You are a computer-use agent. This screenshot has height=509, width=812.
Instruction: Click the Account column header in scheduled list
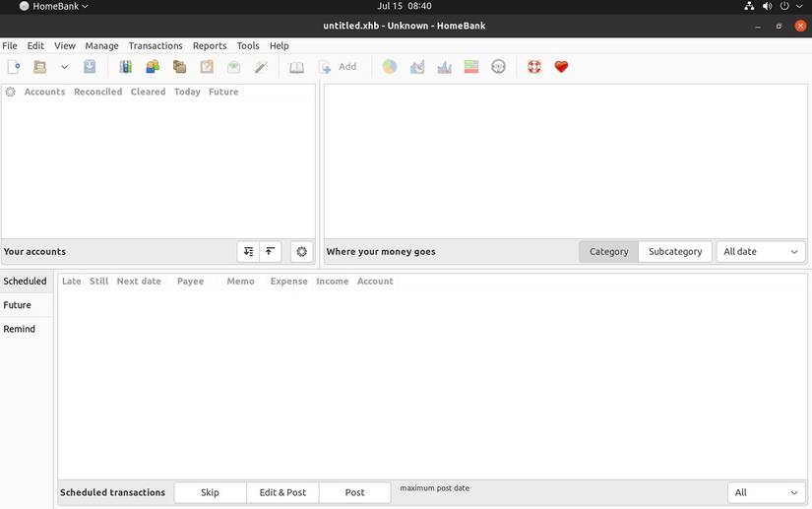375,282
